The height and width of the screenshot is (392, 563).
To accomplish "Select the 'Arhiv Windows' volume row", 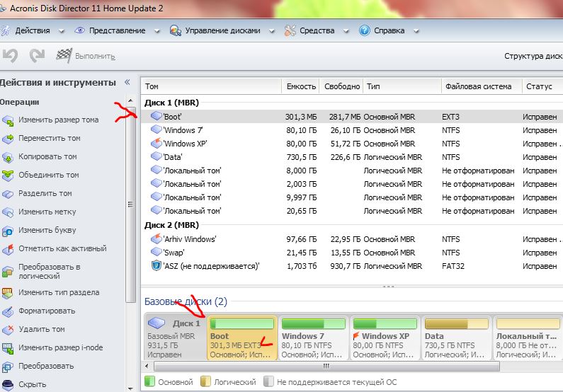I will tap(352, 239).
